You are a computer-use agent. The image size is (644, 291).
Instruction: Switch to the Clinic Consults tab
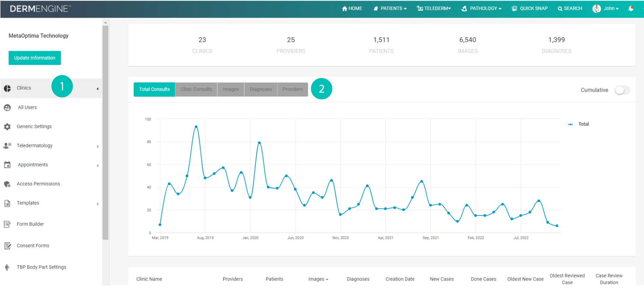196,89
